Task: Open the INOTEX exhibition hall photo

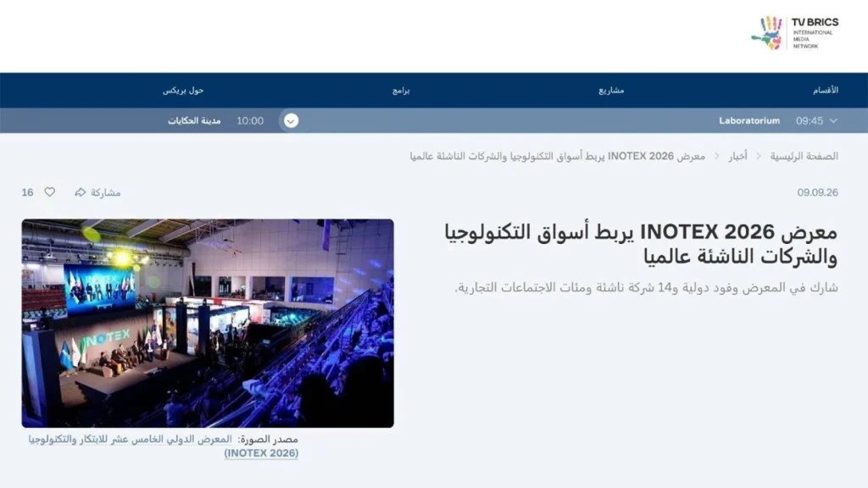Action: point(208,323)
